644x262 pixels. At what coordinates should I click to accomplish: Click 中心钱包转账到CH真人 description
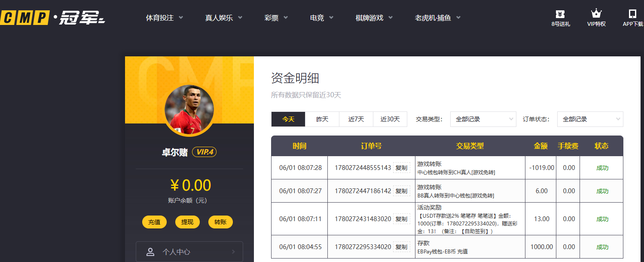[x=456, y=172]
